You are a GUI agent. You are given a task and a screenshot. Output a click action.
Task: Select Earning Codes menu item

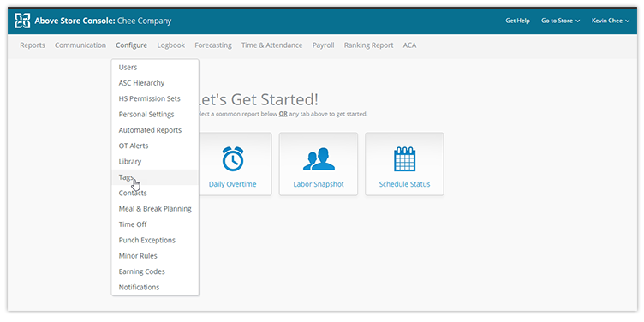coord(155,271)
